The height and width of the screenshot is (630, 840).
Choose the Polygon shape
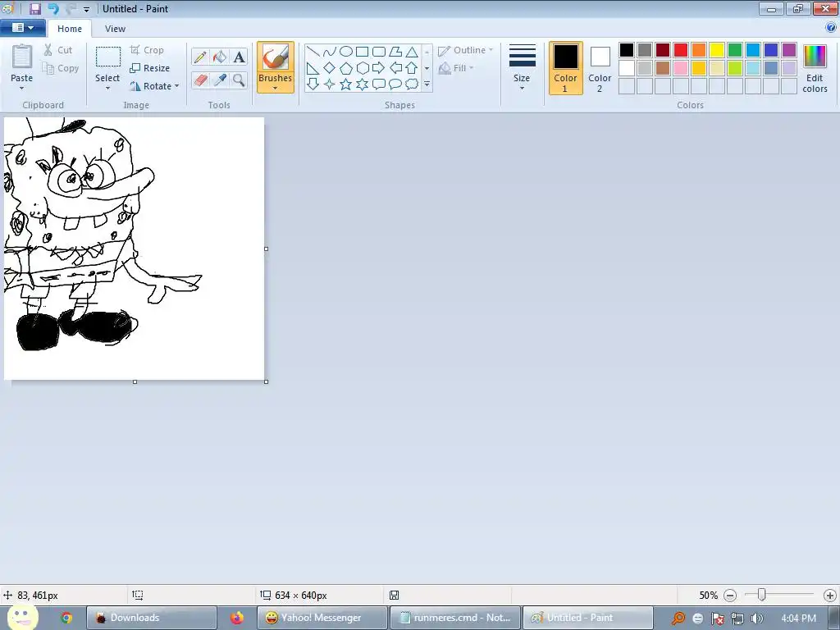395,52
